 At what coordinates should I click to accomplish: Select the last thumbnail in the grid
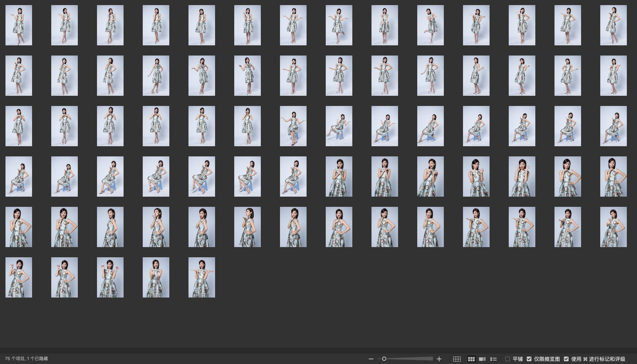tap(202, 278)
